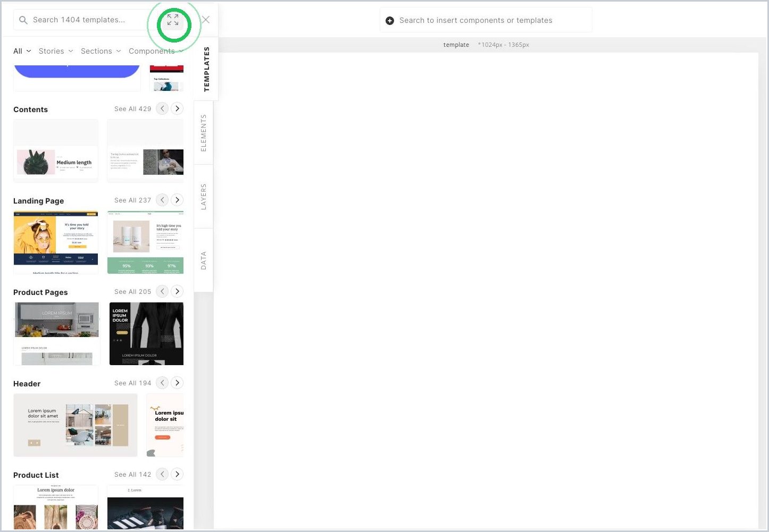Image resolution: width=769 pixels, height=532 pixels.
Task: Select the kitchen product page template
Action: tap(57, 334)
